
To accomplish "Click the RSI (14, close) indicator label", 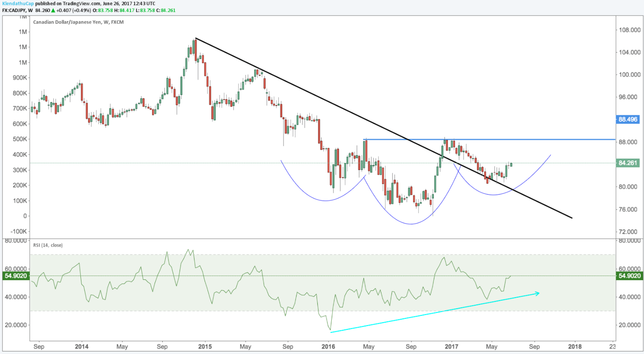I will 47,245.
